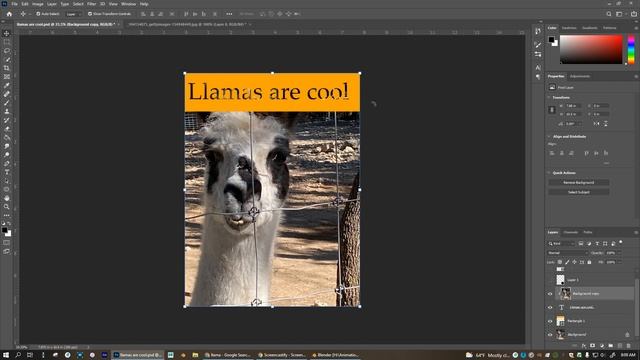Viewport: 640px width, 360px height.
Task: Open the Filter menu
Action: [91, 4]
